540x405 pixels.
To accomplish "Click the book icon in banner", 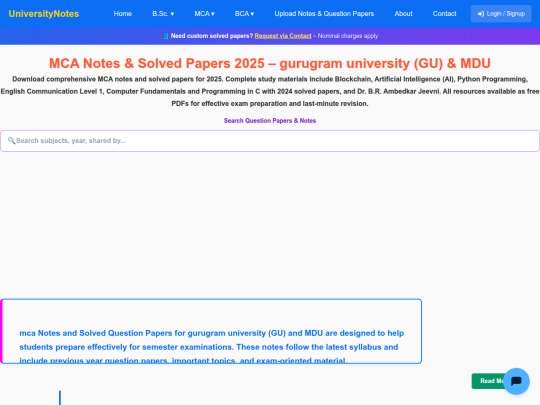I will coord(166,36).
